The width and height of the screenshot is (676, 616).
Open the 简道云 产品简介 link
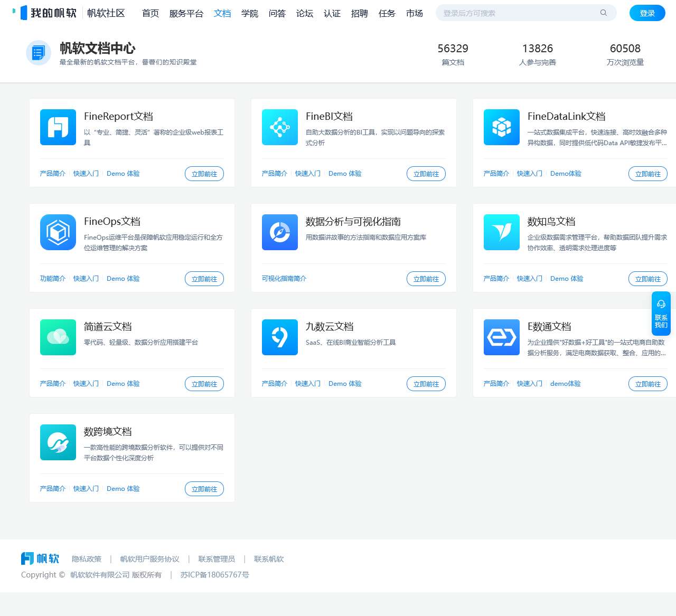53,384
